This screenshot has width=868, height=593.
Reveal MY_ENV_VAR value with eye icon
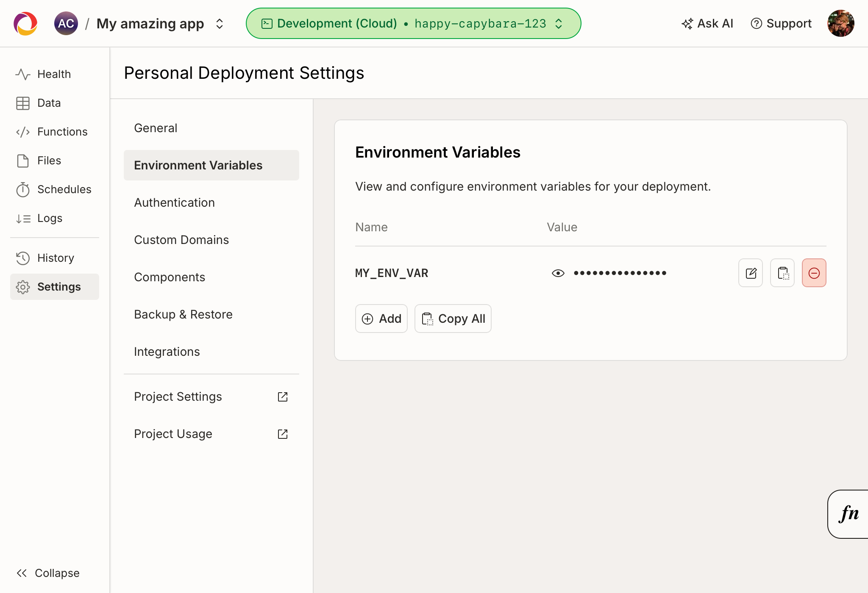[x=558, y=273]
